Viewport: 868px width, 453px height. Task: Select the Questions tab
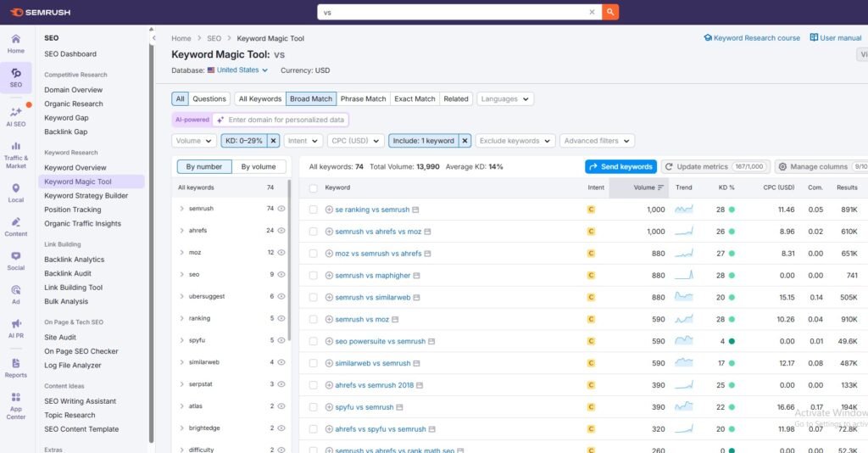(209, 99)
